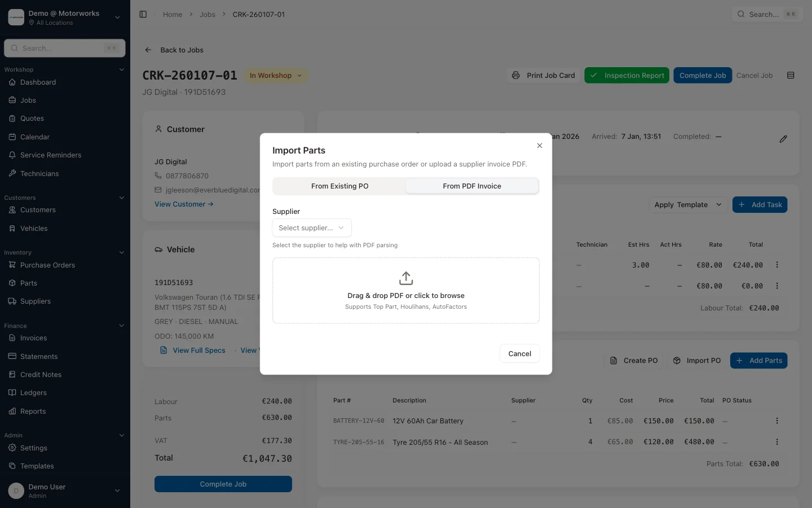Screen dimensions: 812x508
Task: Open the Jobs section in the sidebar
Action: tap(28, 100)
